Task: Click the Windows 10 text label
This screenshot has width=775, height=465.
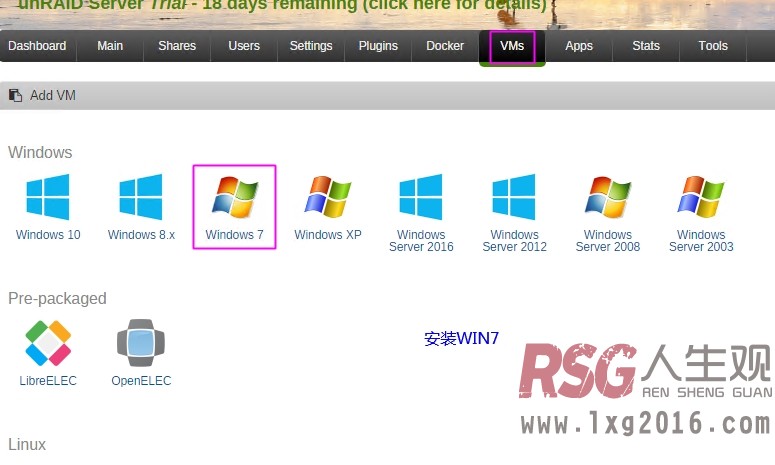Action: (48, 235)
